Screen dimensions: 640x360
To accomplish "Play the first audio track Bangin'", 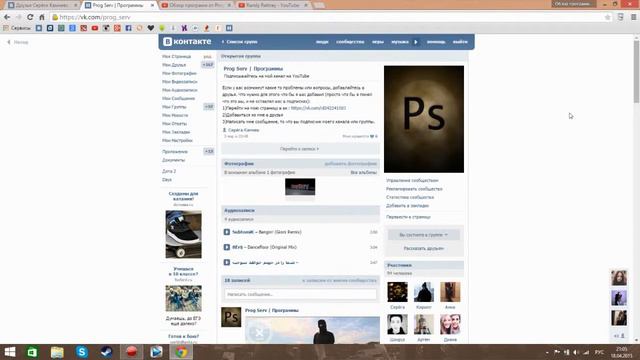I will coord(227,232).
